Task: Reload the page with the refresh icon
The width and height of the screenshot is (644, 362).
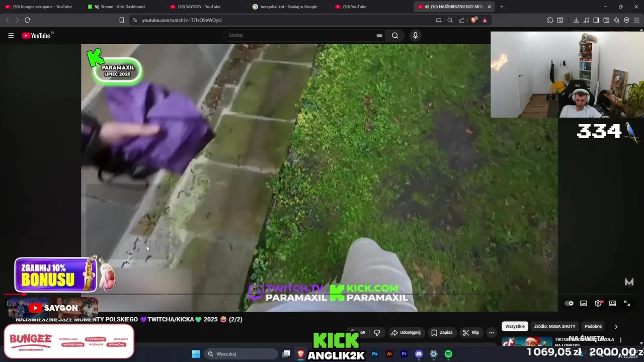Action: click(27, 20)
